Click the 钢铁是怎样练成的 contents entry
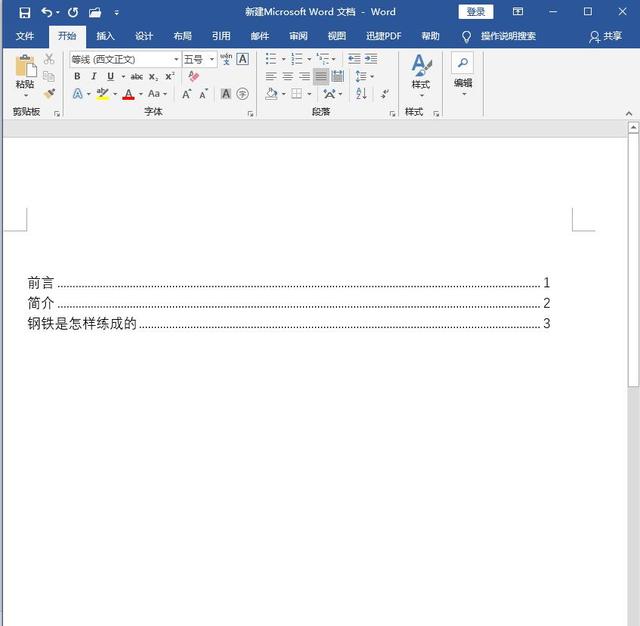 point(288,323)
